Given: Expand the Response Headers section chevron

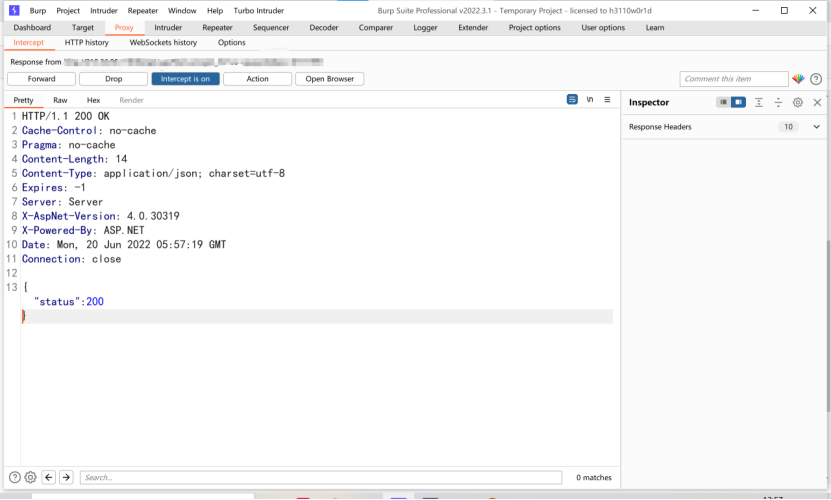Looking at the screenshot, I should (817, 127).
